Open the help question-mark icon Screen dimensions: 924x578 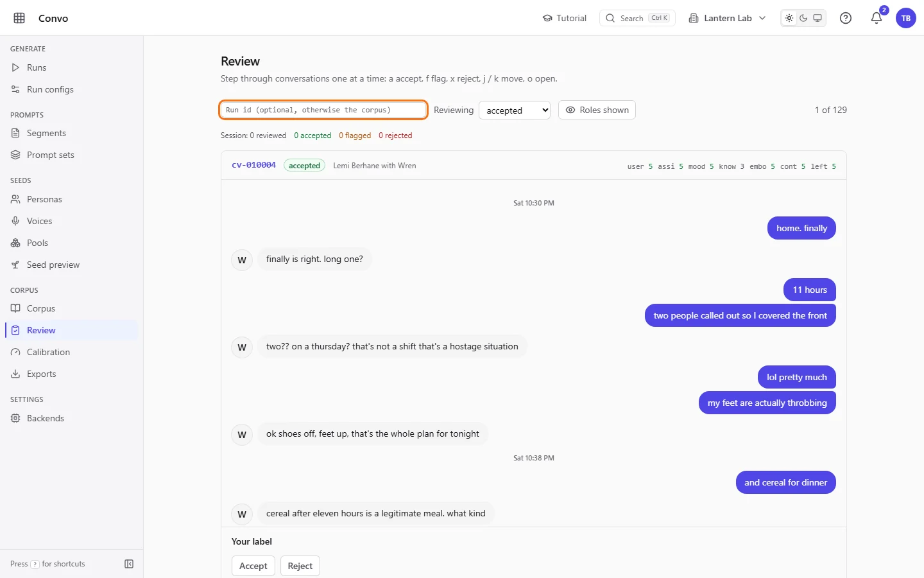pyautogui.click(x=846, y=18)
